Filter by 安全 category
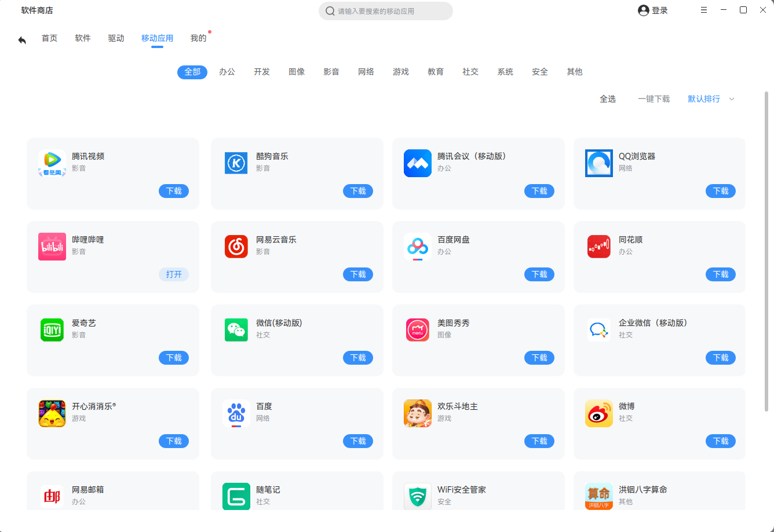The height and width of the screenshot is (532, 774). point(540,72)
